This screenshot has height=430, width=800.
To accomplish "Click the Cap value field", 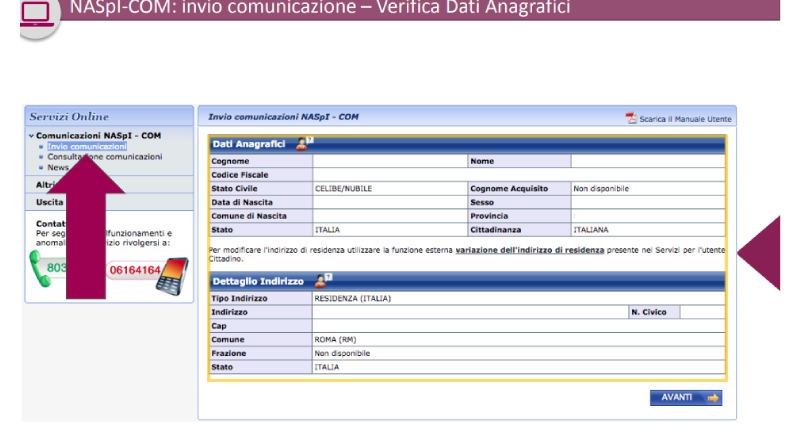I will pyautogui.click(x=518, y=326).
